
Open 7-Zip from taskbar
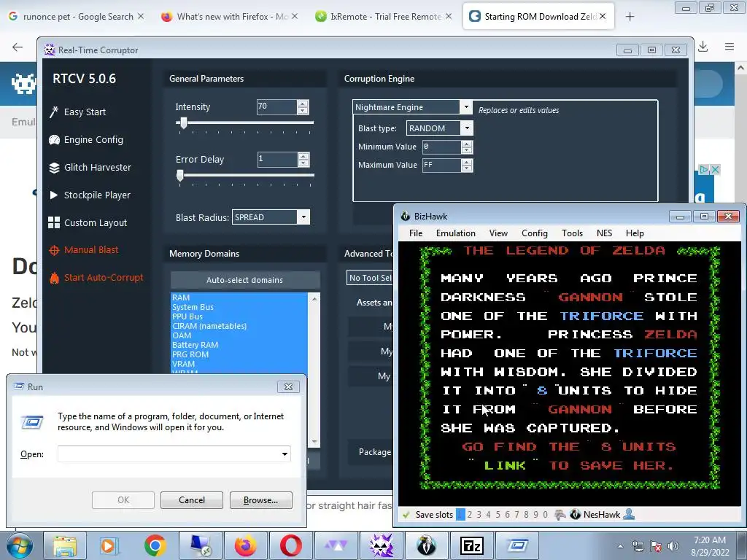pyautogui.click(x=472, y=545)
